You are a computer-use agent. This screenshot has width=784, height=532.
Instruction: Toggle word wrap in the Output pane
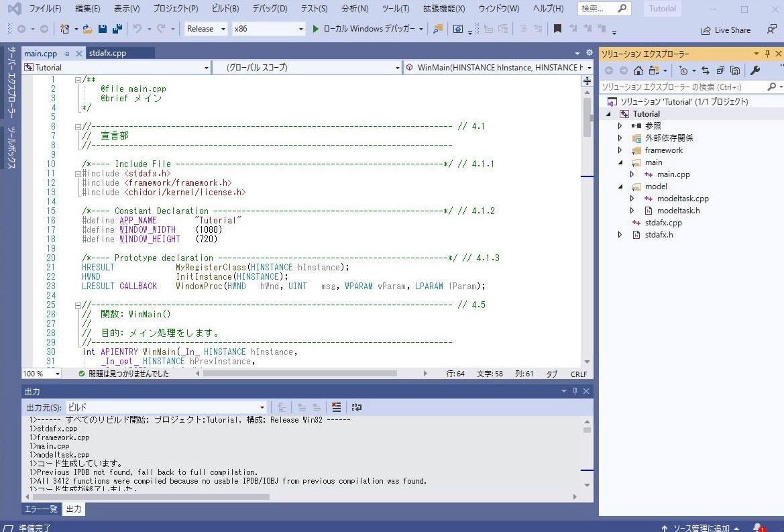tap(356, 407)
